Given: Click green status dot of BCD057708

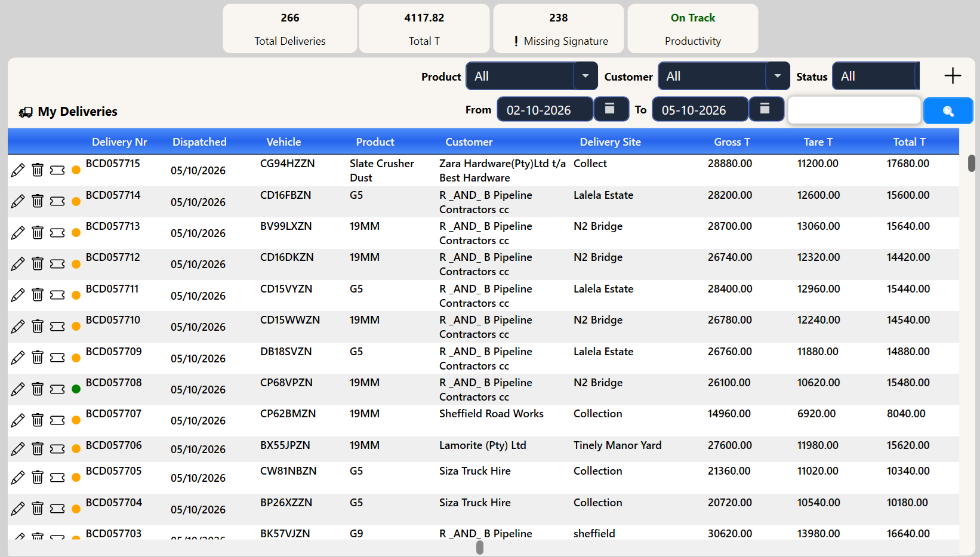Looking at the screenshot, I should pyautogui.click(x=76, y=389).
